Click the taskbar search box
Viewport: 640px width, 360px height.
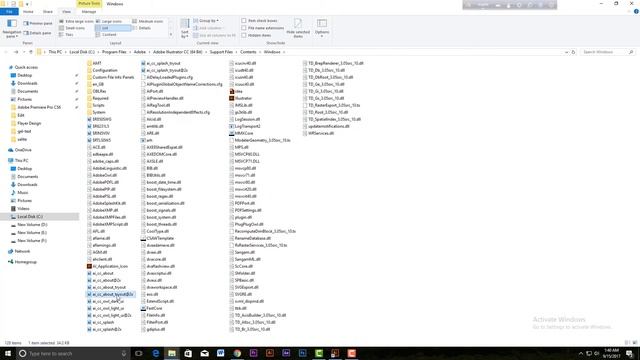pos(73,353)
